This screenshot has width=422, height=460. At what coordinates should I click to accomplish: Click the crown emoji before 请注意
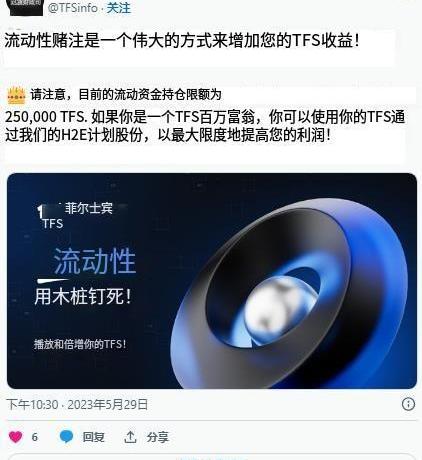16,95
